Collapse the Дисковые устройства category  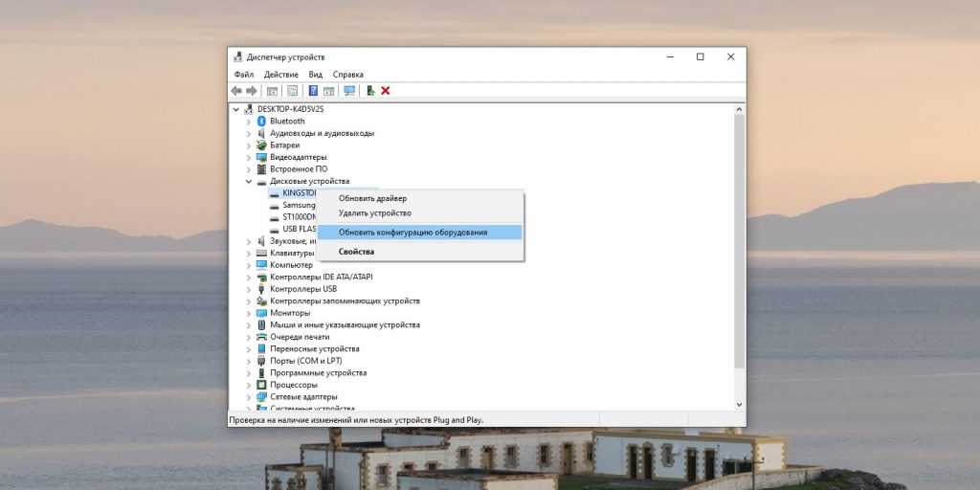click(x=249, y=181)
